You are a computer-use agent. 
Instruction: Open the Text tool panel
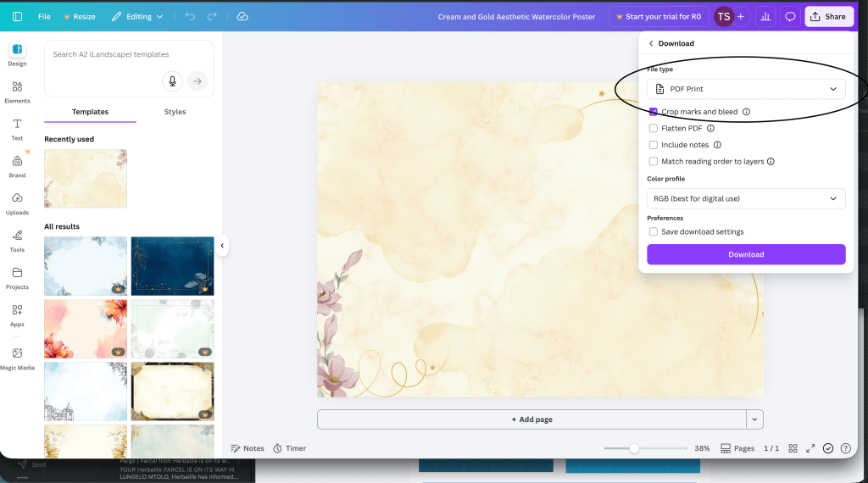(17, 128)
